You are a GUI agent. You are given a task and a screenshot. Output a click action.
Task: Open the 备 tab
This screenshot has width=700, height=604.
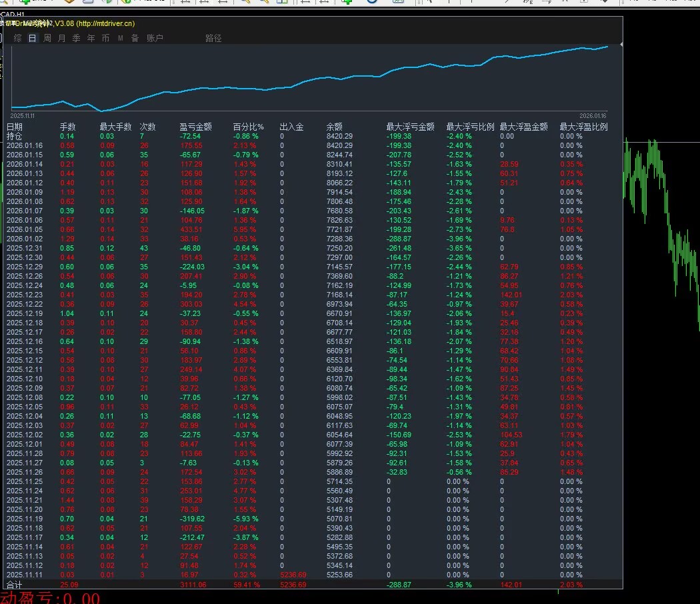(x=135, y=38)
